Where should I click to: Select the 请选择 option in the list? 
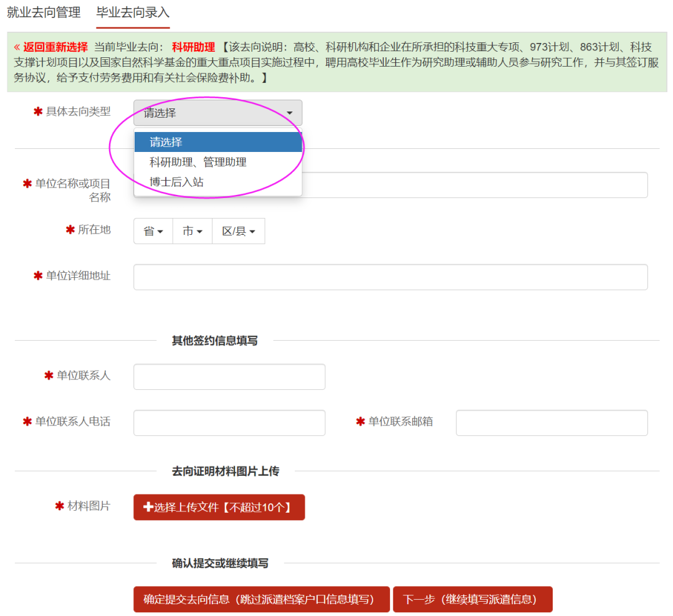[218, 142]
